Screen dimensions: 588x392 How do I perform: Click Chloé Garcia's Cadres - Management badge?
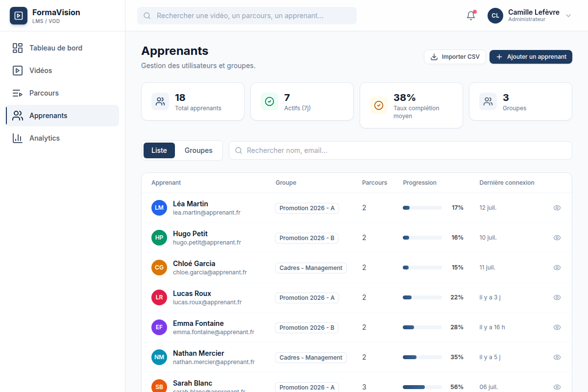pyautogui.click(x=311, y=268)
